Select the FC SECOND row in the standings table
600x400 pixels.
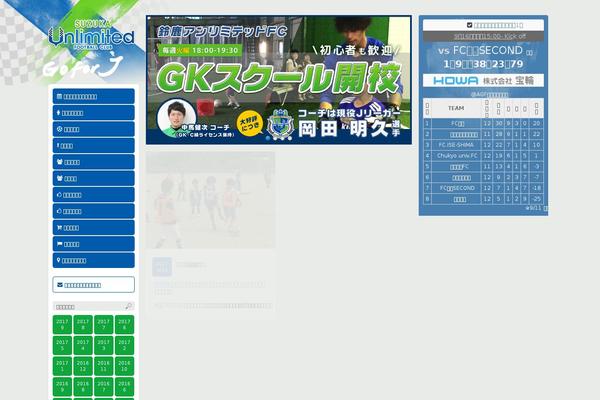(x=483, y=188)
